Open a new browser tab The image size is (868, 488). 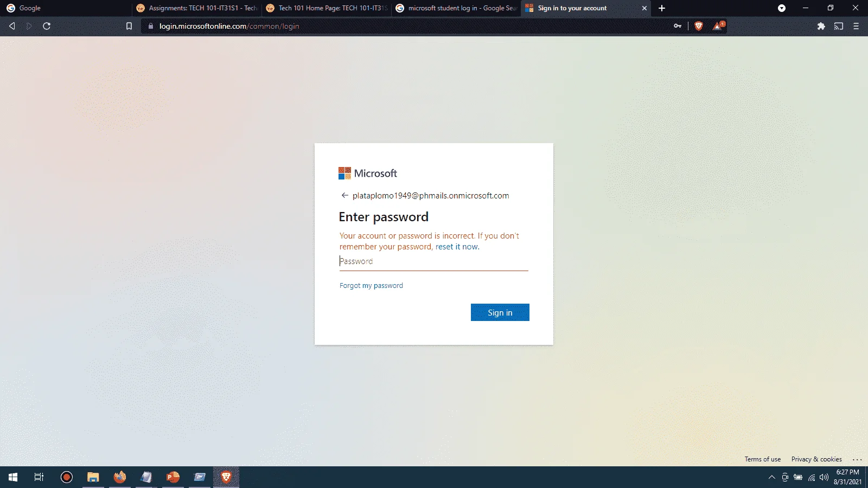click(662, 8)
